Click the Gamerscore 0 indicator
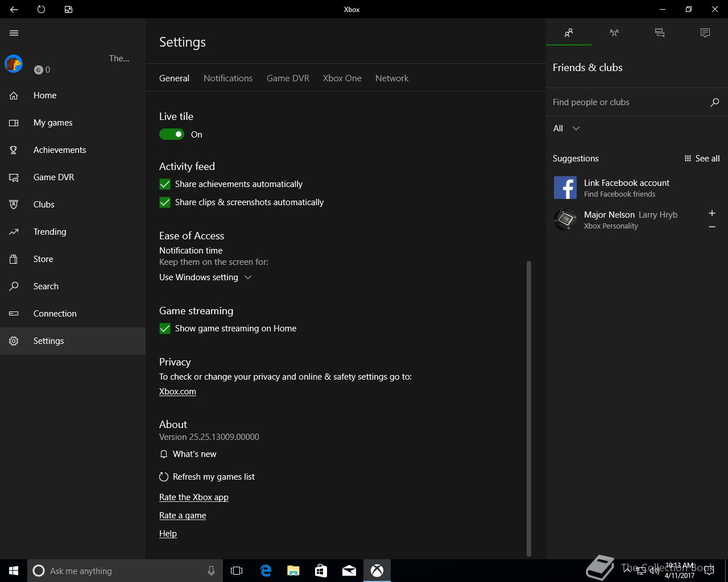This screenshot has width=728, height=582. (42, 70)
